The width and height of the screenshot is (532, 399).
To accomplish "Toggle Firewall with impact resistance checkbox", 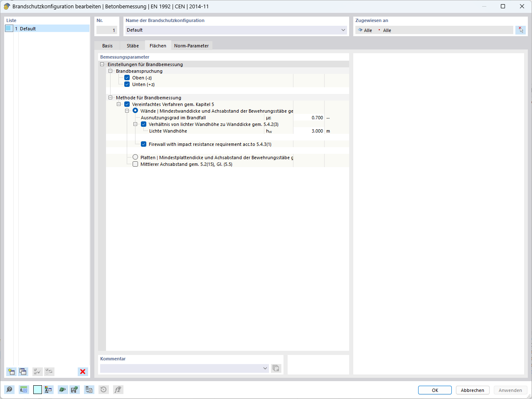I will pos(144,144).
